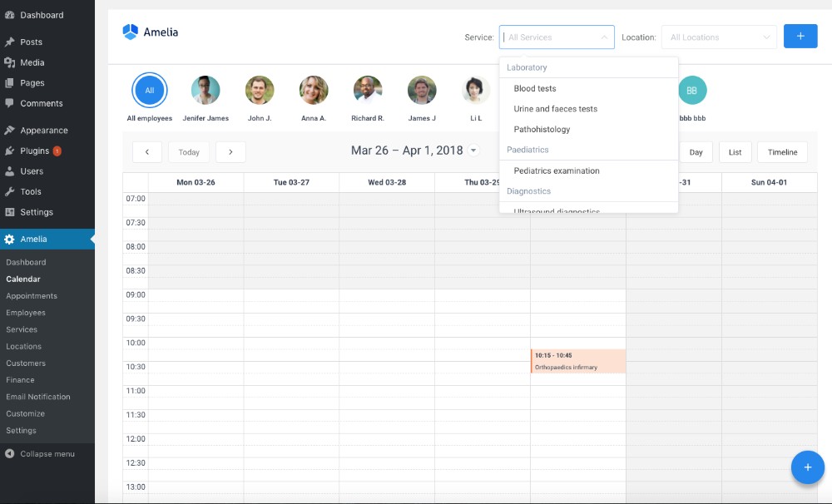This screenshot has height=504, width=832.
Task: Open Appointments in Amelia submenu
Action: tap(32, 296)
